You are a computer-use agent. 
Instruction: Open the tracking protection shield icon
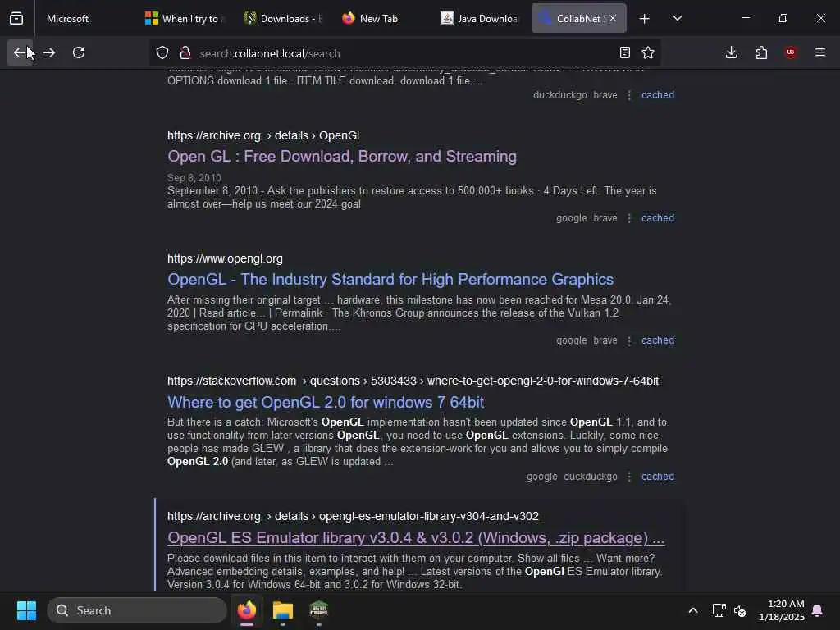pyautogui.click(x=162, y=53)
